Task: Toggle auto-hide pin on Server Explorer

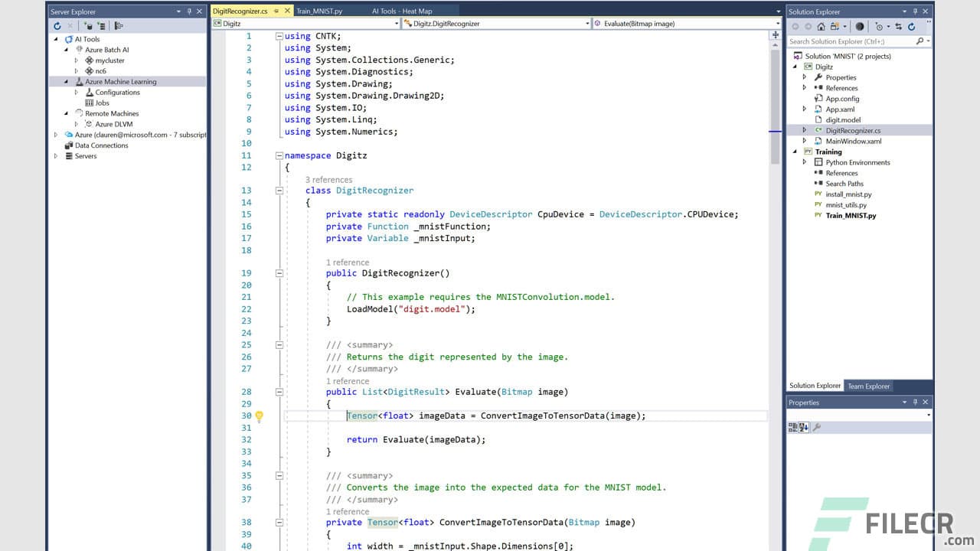Action: pos(188,11)
